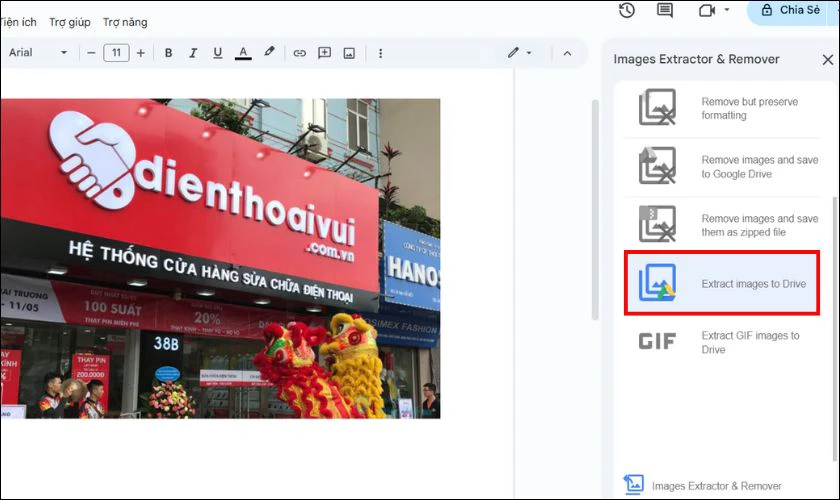The image size is (840, 500).
Task: Insert a link with the link icon
Action: point(299,53)
